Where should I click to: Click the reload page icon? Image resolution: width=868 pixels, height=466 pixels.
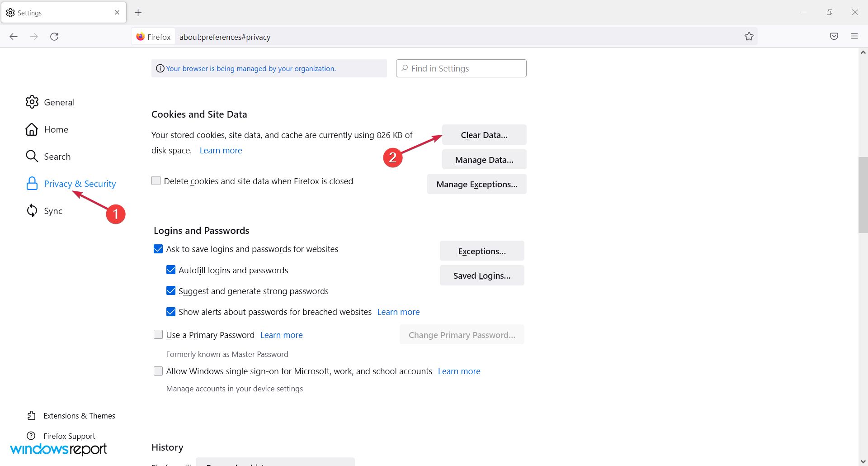click(54, 37)
